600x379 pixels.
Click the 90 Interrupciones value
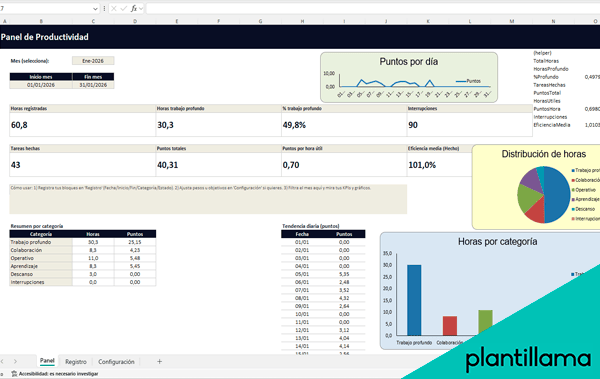[412, 125]
